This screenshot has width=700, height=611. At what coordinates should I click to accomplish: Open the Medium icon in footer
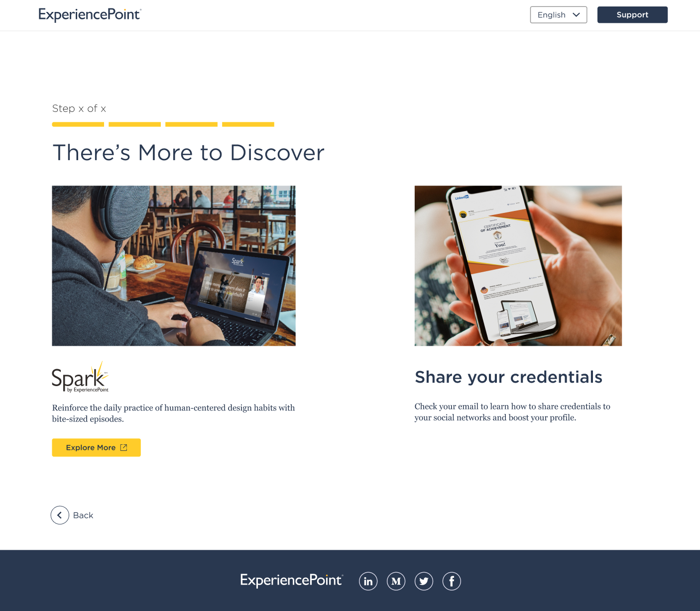pyautogui.click(x=396, y=581)
